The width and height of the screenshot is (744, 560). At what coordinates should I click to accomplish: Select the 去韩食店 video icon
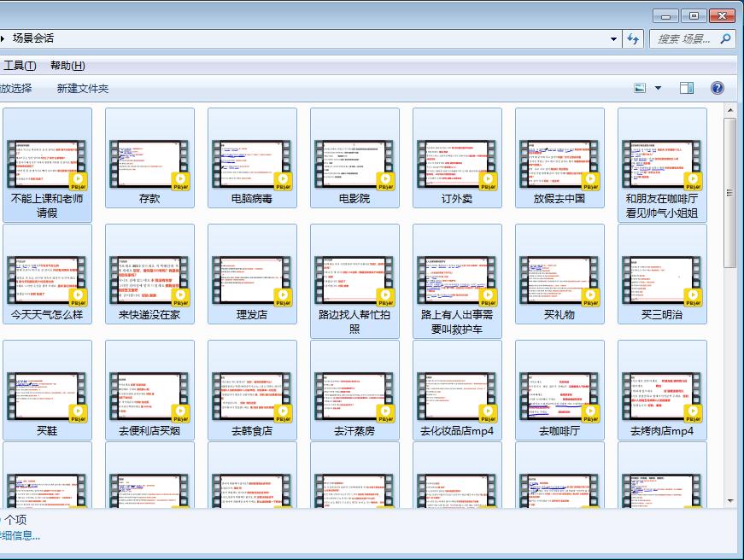(252, 396)
